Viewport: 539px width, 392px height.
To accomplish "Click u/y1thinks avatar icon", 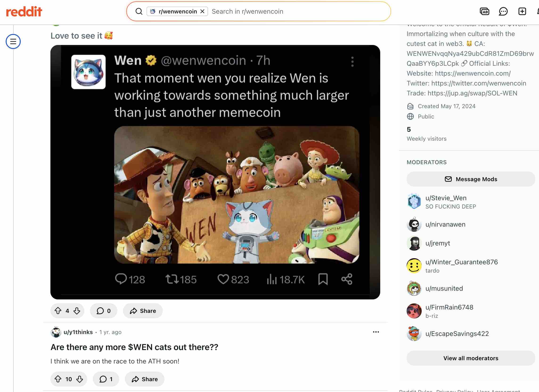I will coord(56,332).
